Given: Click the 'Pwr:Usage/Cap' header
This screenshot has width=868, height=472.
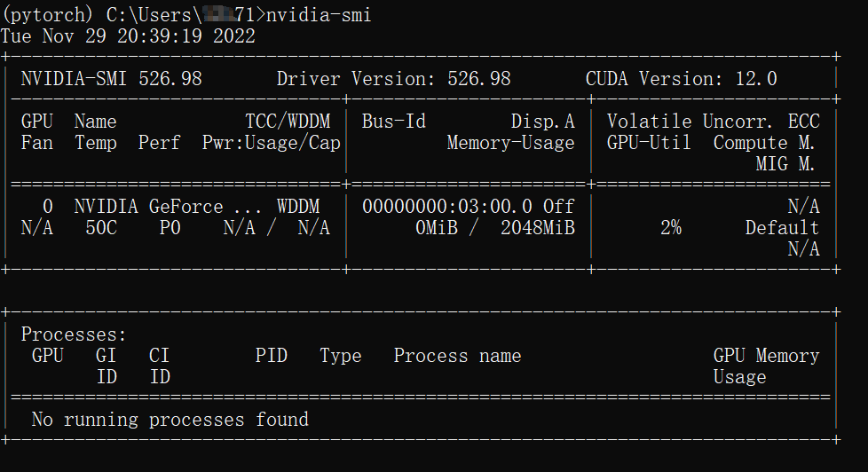Looking at the screenshot, I should (x=272, y=144).
